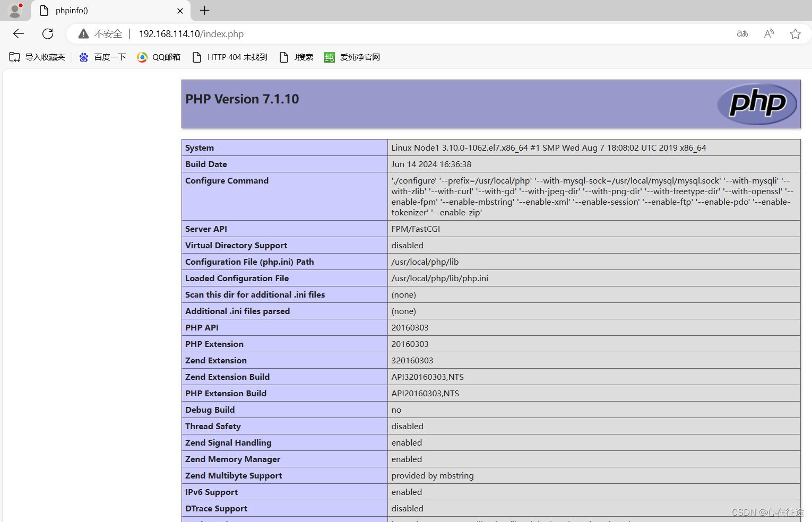Click the API320160303,NTS value
This screenshot has height=522, width=812.
pos(428,377)
